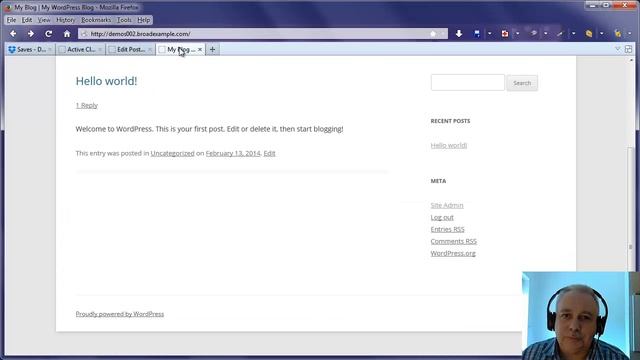Close the My Blog tab
Viewport: 640px width, 360px height.
[x=200, y=49]
